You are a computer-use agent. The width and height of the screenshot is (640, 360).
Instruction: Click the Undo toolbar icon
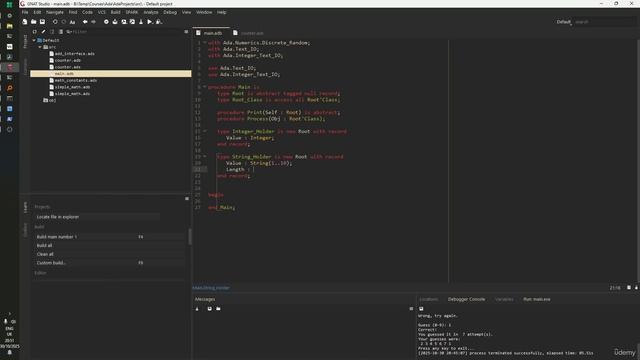coord(55,22)
